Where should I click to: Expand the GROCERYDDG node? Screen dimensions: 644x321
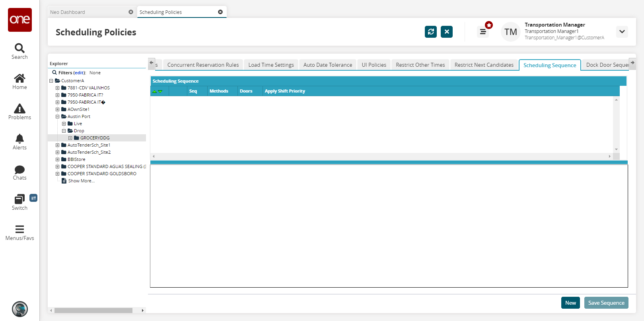point(70,138)
